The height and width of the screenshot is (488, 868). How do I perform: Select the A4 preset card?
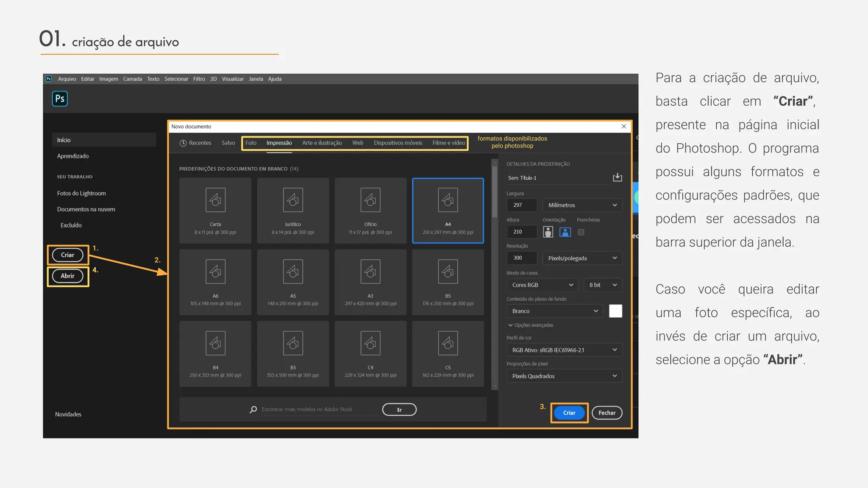[x=448, y=211]
